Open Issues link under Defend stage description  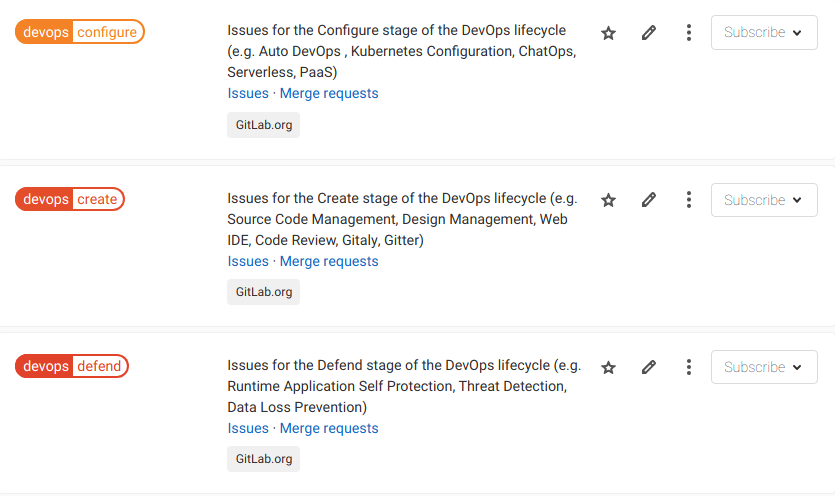point(248,428)
